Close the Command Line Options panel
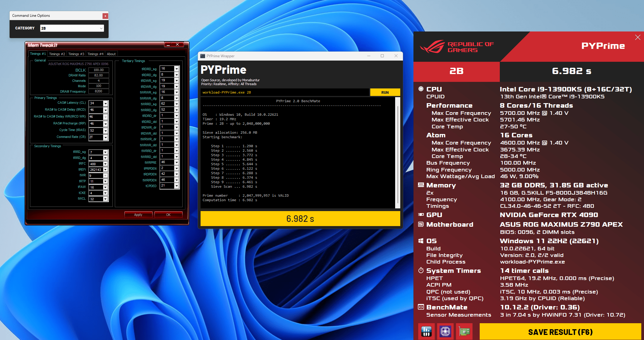644x340 pixels. (x=105, y=16)
